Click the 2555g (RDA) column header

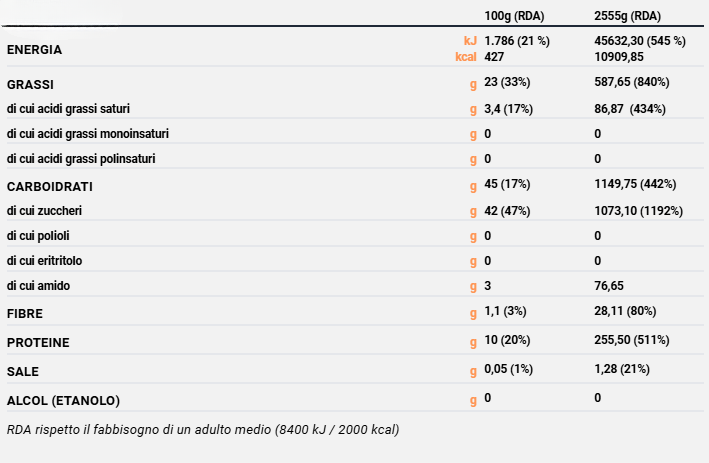point(627,17)
